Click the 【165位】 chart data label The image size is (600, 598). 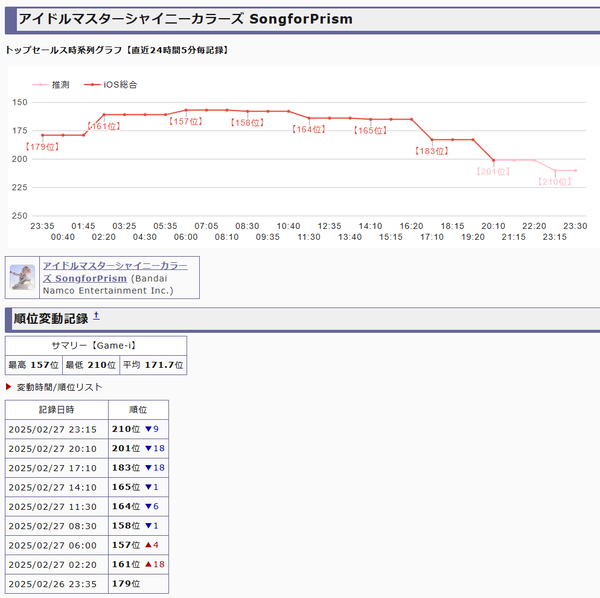tap(370, 131)
